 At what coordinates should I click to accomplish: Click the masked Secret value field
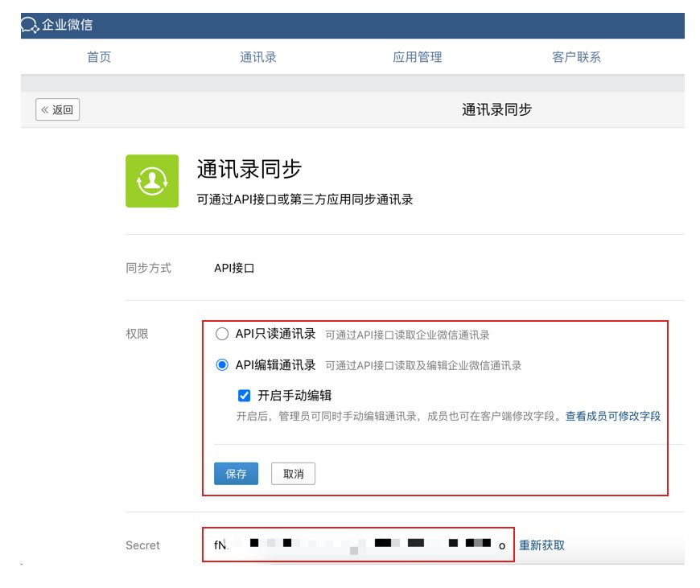click(x=358, y=545)
